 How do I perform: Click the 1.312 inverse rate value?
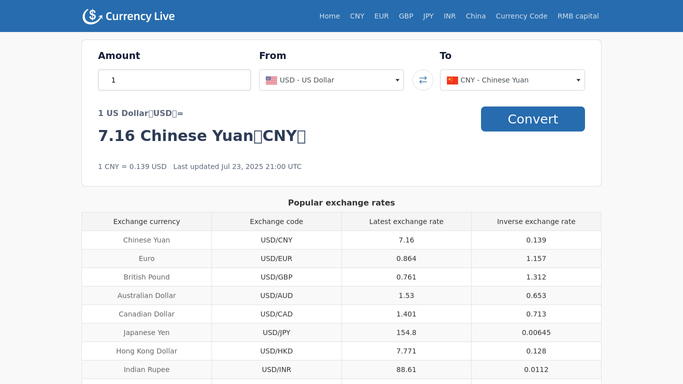pos(536,277)
